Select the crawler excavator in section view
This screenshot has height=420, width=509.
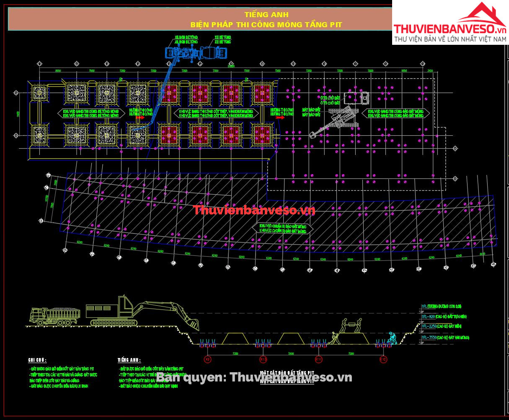pyautogui.click(x=138, y=312)
